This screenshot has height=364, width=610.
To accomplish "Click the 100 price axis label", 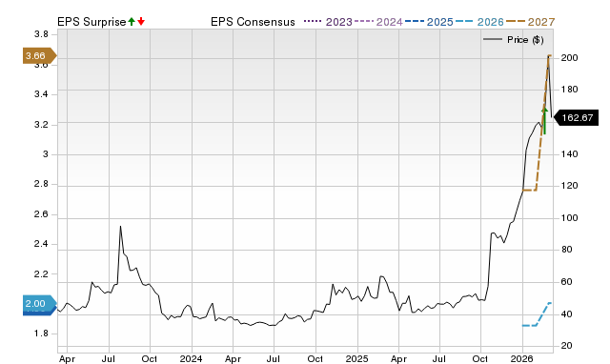I will point(570,218).
